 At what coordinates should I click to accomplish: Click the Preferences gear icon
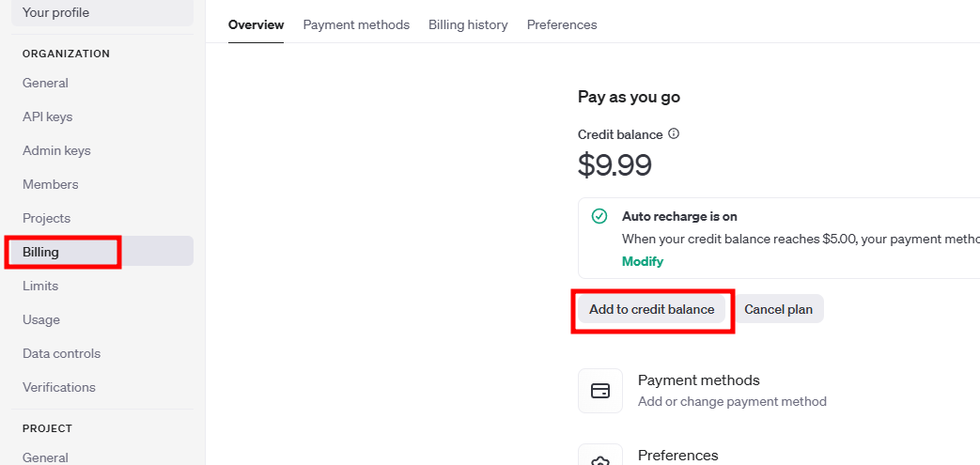coord(600,459)
